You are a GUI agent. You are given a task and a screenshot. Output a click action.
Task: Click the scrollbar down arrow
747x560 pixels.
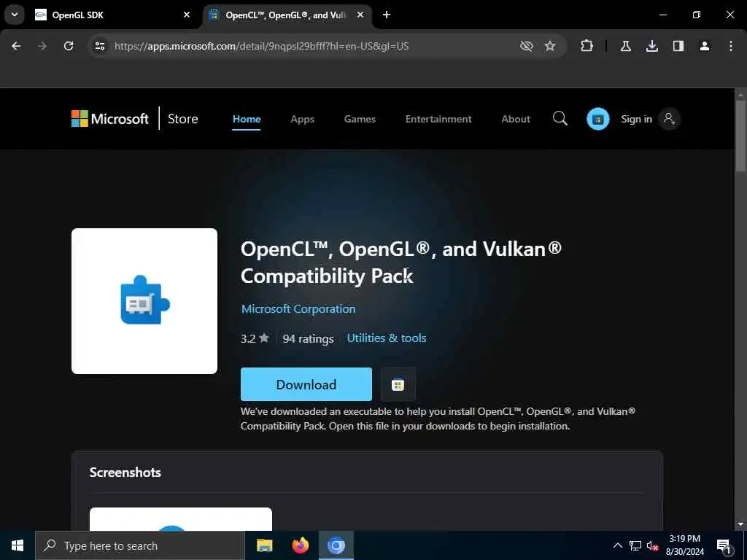pyautogui.click(x=740, y=524)
